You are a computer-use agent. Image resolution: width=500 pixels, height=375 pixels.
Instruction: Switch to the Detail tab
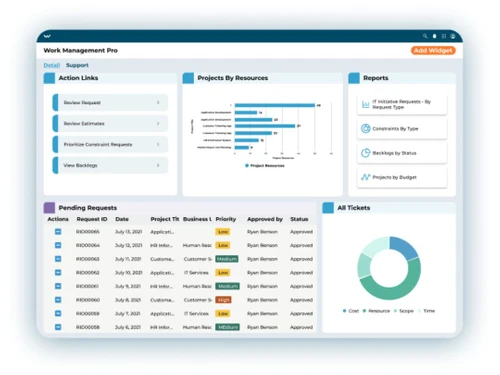(x=52, y=65)
